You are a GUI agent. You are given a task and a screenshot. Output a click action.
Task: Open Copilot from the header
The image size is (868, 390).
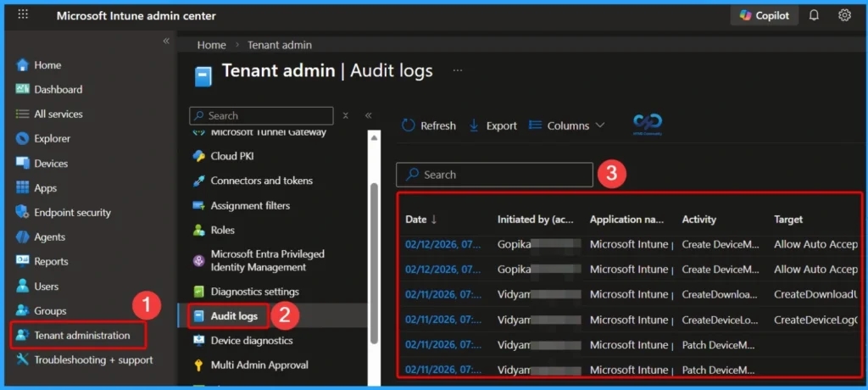coord(765,15)
